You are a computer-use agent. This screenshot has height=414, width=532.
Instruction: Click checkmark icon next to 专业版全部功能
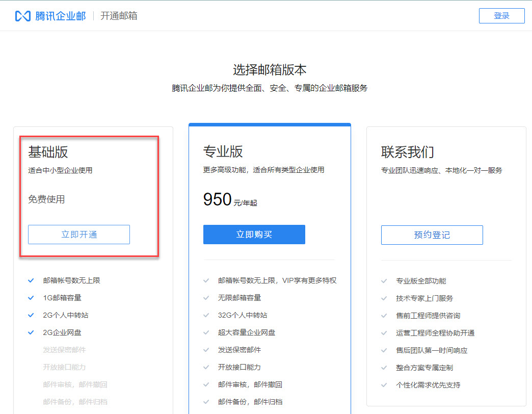[384, 281]
